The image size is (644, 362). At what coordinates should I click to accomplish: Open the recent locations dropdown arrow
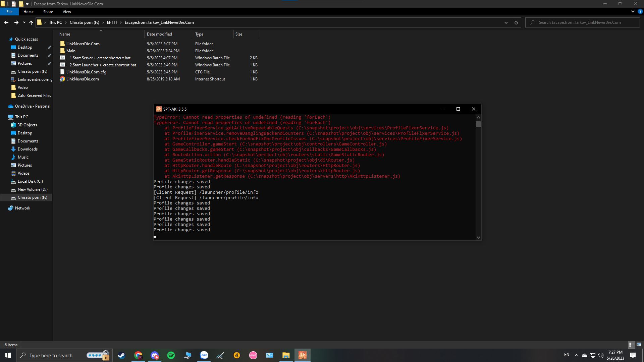[x=24, y=22]
